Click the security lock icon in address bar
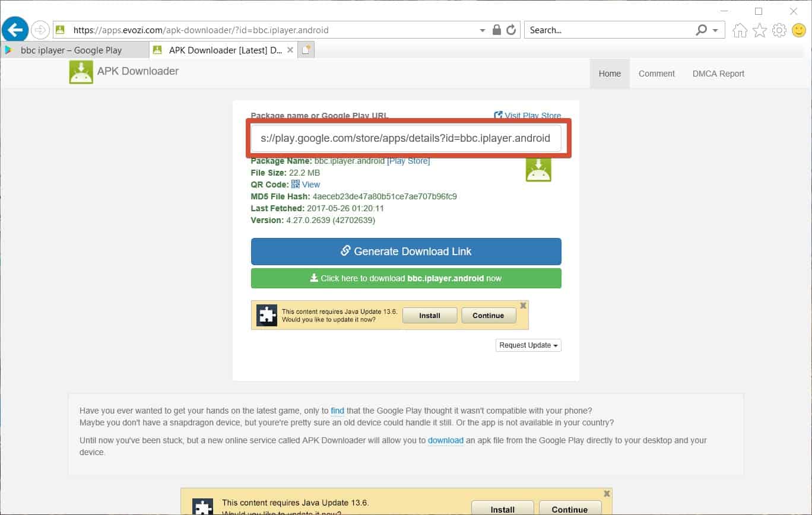The width and height of the screenshot is (812, 515). click(497, 30)
